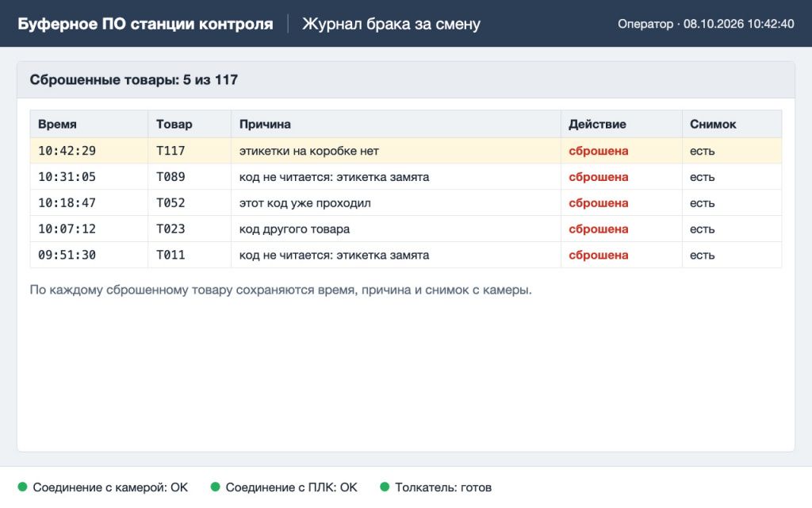Click 'сброшена' action in T023 row

[x=598, y=229]
